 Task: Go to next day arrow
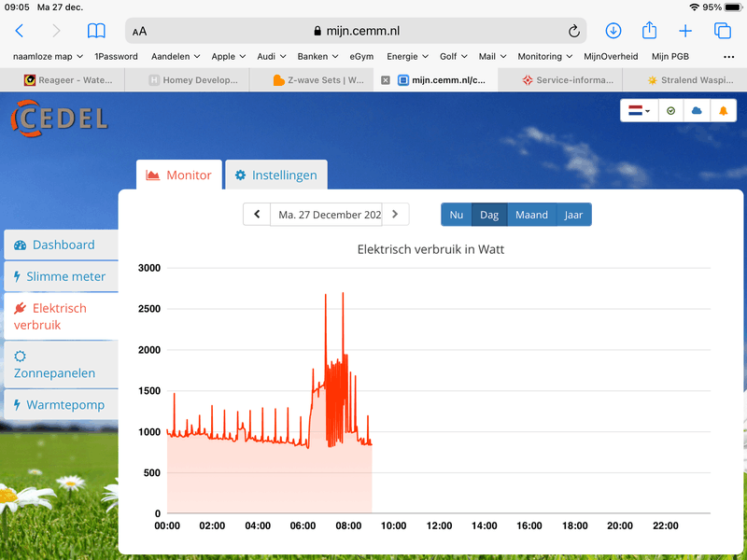(x=395, y=215)
